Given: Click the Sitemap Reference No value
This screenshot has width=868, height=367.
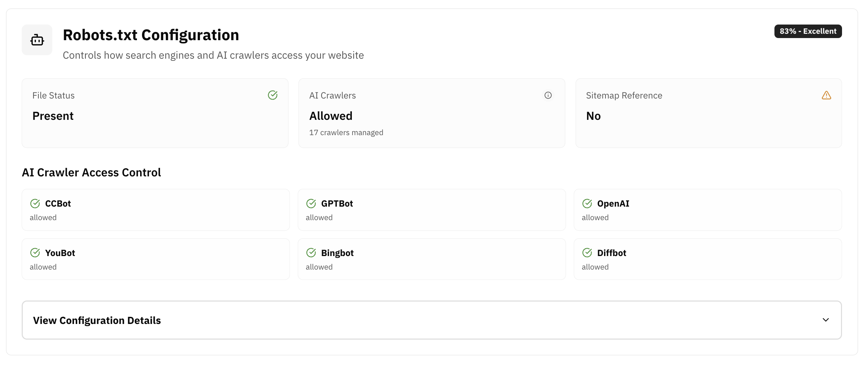Looking at the screenshot, I should pos(593,116).
